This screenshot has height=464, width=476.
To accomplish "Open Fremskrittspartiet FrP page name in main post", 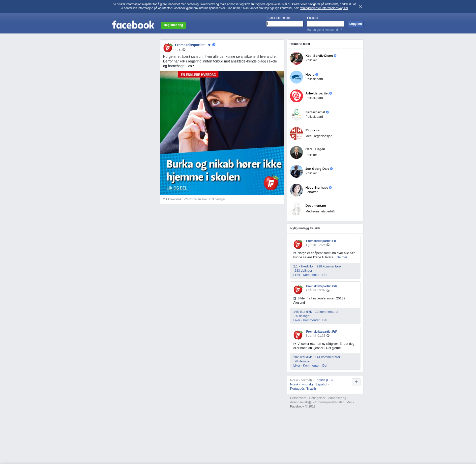I will coord(193,45).
